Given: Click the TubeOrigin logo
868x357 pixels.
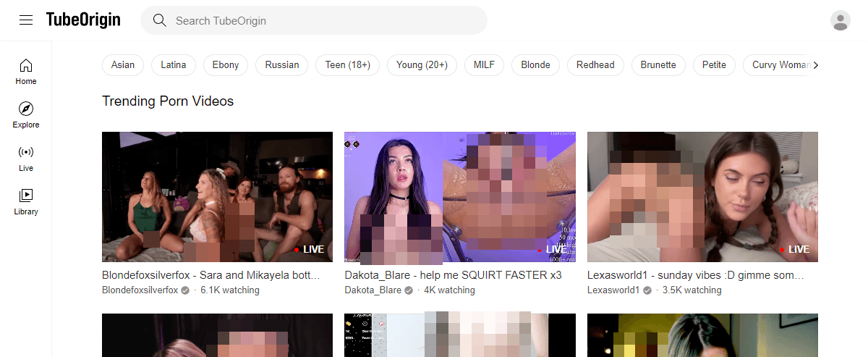Looking at the screenshot, I should coord(83,20).
